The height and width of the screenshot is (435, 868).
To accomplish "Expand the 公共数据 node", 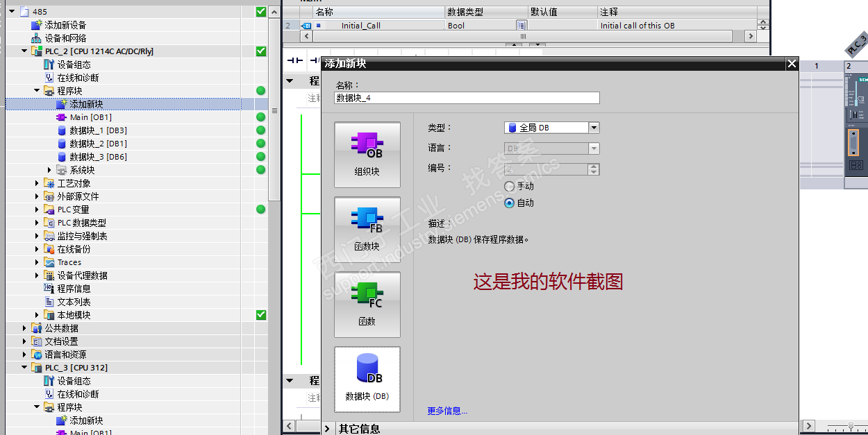I will (x=25, y=328).
